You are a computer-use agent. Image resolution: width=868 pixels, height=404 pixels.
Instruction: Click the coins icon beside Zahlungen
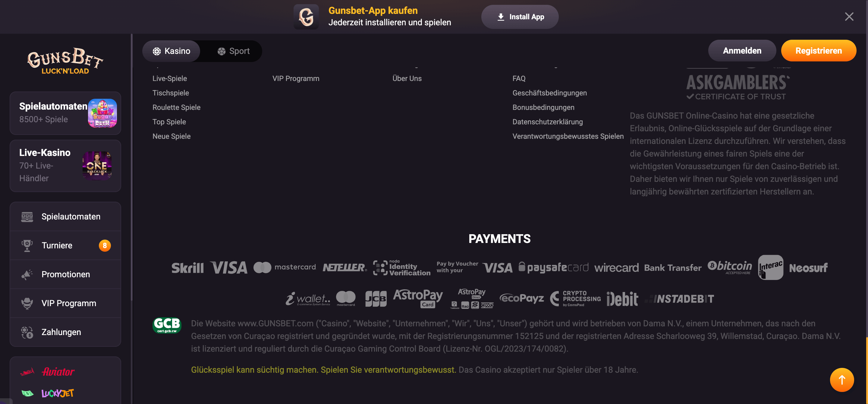click(x=27, y=332)
